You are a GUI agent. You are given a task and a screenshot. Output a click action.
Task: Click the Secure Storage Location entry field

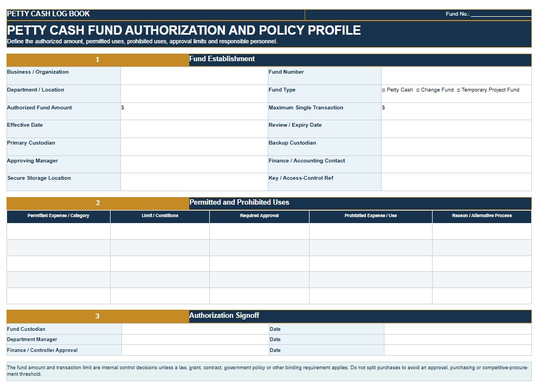click(194, 182)
